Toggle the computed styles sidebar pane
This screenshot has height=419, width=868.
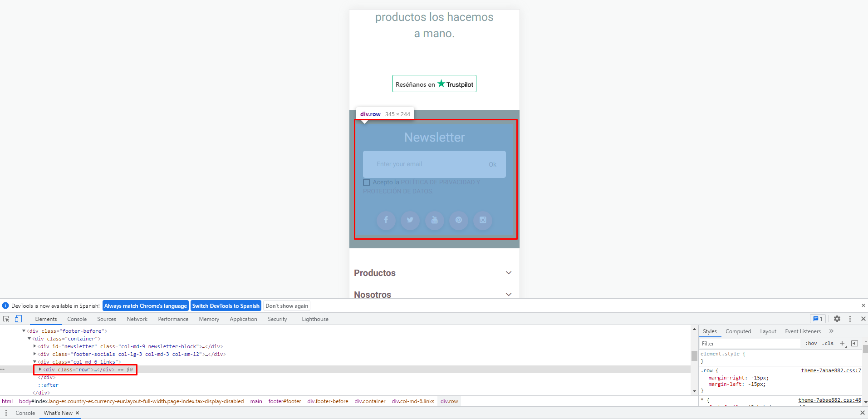tap(854, 344)
